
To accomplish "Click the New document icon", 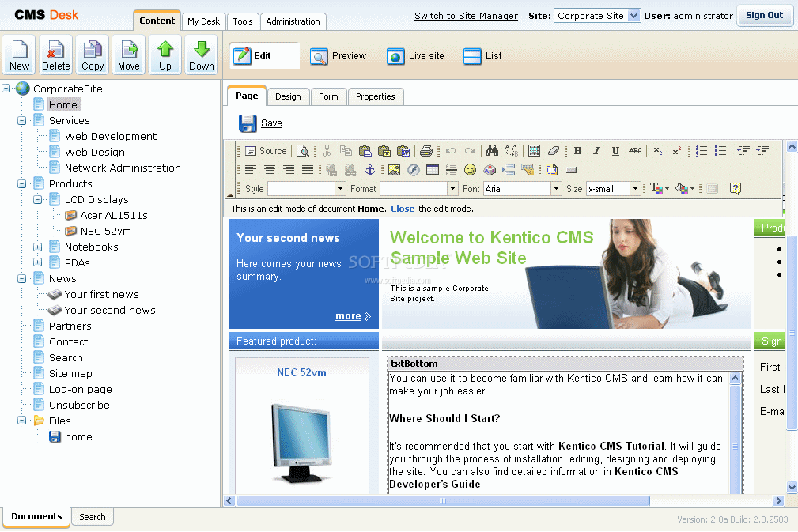I will [x=19, y=55].
